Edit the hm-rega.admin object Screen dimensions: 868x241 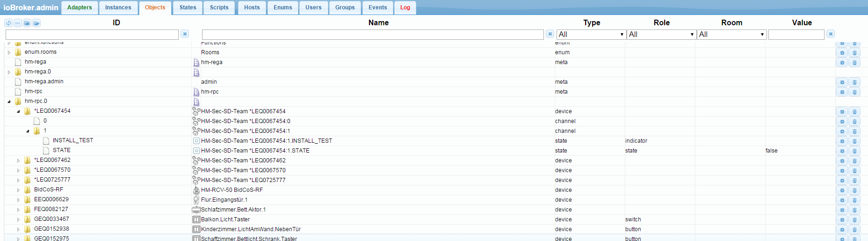click(x=842, y=82)
